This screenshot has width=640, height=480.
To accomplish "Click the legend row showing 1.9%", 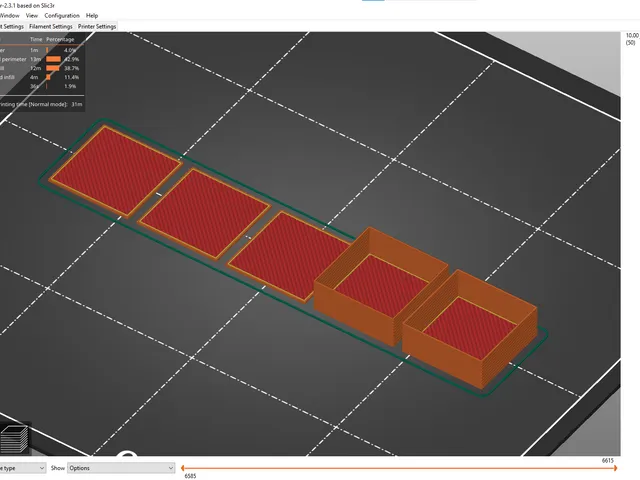I will pos(41,86).
